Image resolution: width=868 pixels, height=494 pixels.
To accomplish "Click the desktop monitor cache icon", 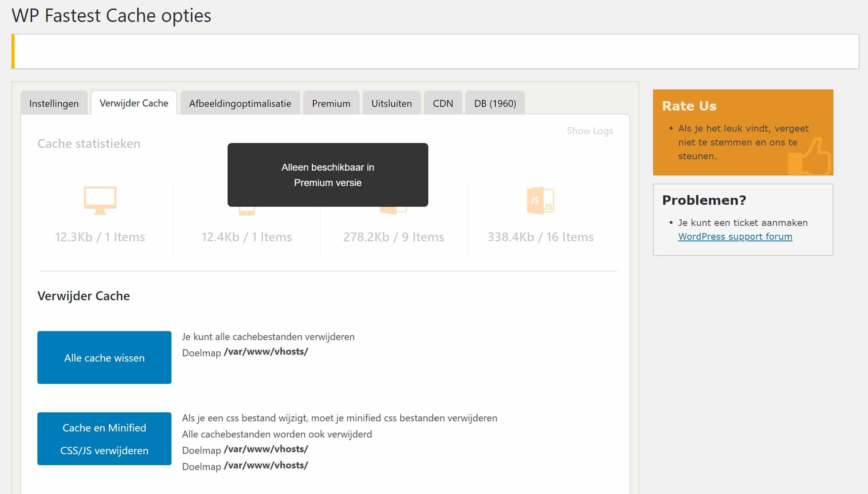I will click(x=100, y=200).
